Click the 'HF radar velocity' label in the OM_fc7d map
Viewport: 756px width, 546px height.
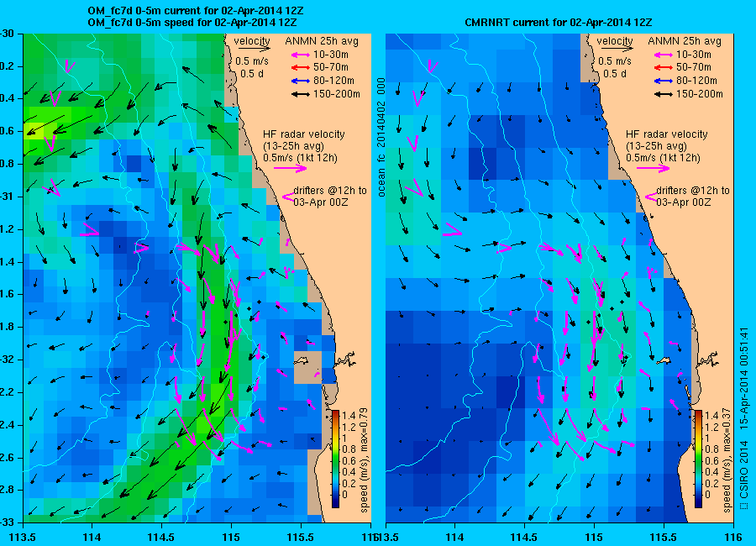click(304, 134)
